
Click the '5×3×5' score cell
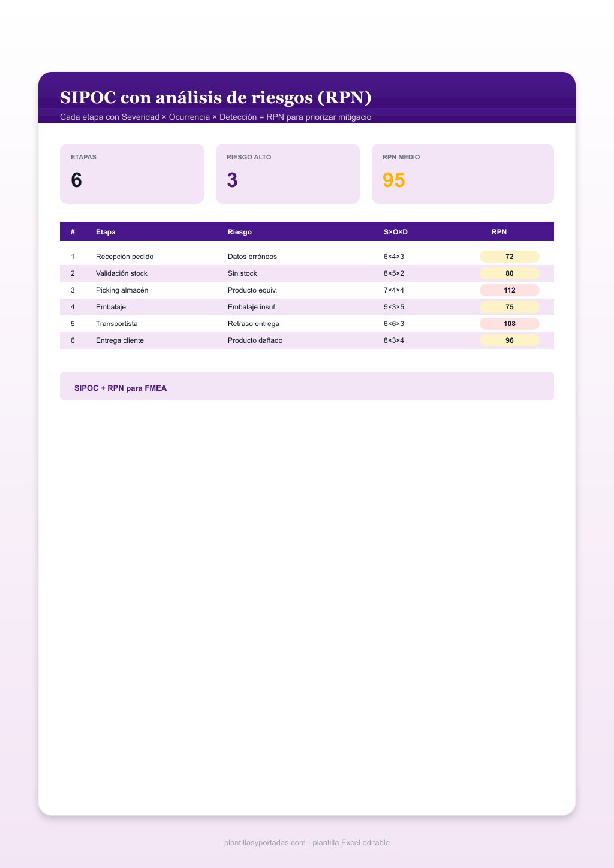pyautogui.click(x=394, y=307)
